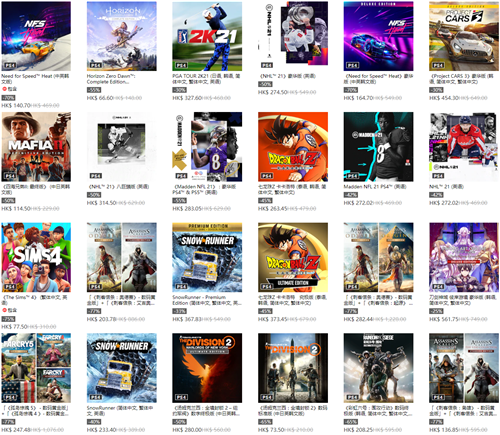Image resolution: width=500 pixels, height=435 pixels.
Task: Open Horizon Zero Dawn Complete Edition cover
Action: (122, 36)
